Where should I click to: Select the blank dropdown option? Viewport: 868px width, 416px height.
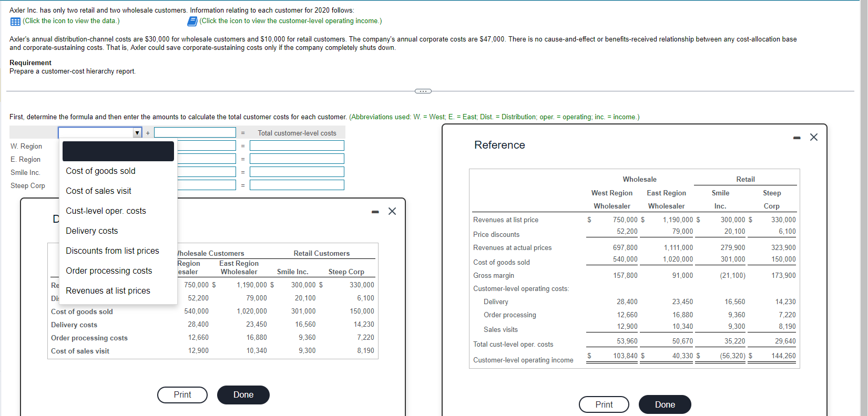(x=118, y=151)
